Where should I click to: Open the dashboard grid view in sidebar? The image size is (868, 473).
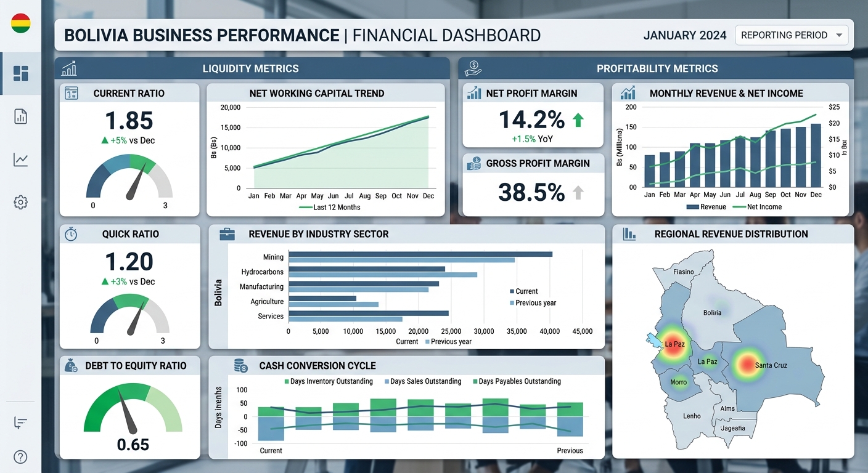click(x=20, y=73)
